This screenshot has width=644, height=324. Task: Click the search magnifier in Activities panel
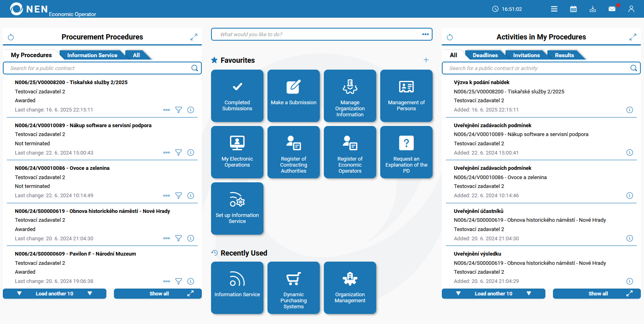point(634,68)
